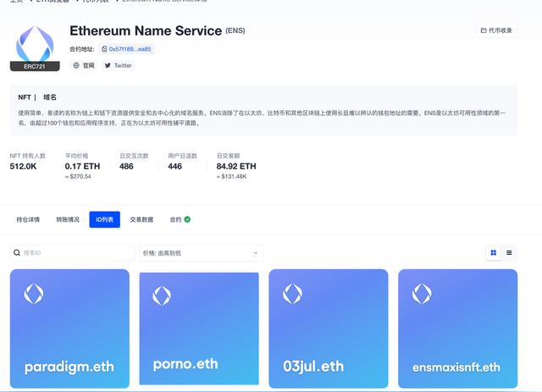The width and height of the screenshot is (542, 392).
Task: Open the Twitter link
Action: tap(118, 65)
